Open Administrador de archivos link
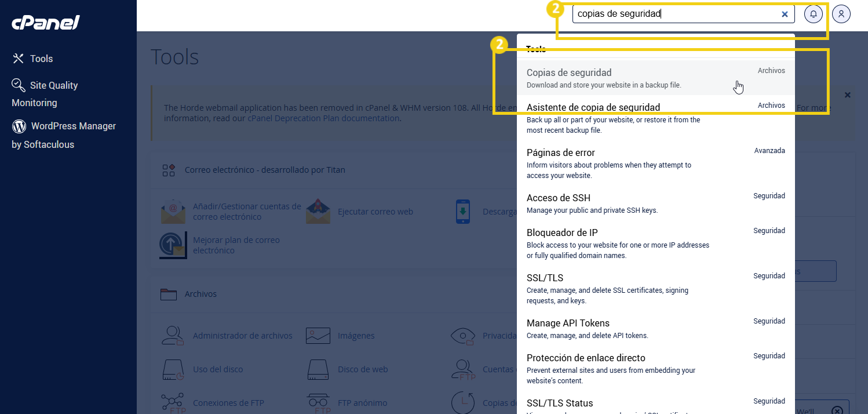Viewport: 868px width, 414px height. click(x=243, y=336)
